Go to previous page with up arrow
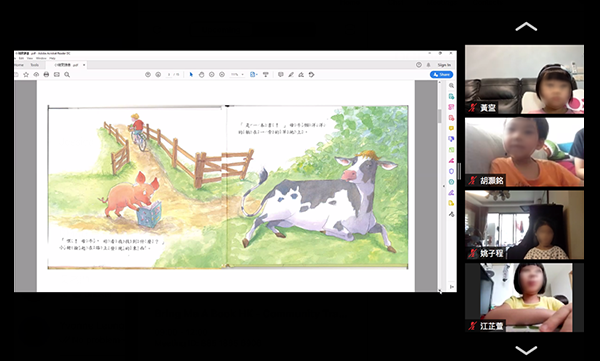Screen dimensions: 600x361 pyautogui.click(x=148, y=75)
